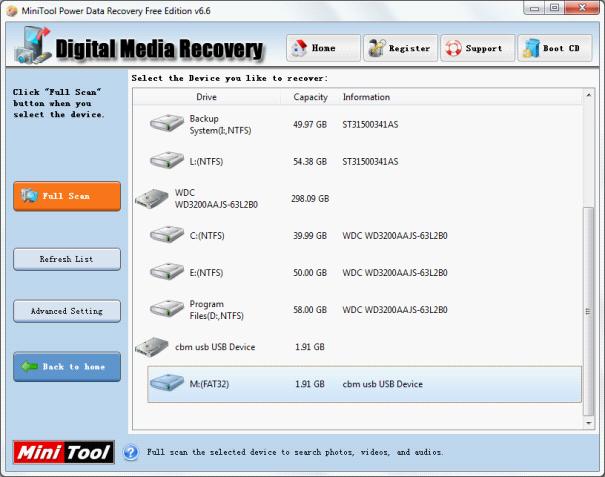The height and width of the screenshot is (477, 605).
Task: Close the MiniTool Power Data Recovery window
Action: (x=582, y=8)
